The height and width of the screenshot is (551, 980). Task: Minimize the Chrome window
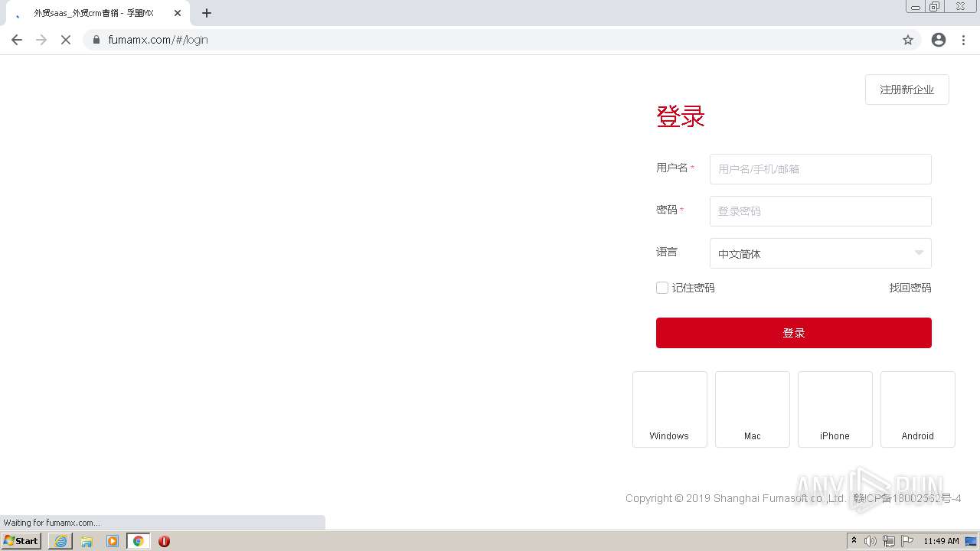pyautogui.click(x=916, y=7)
